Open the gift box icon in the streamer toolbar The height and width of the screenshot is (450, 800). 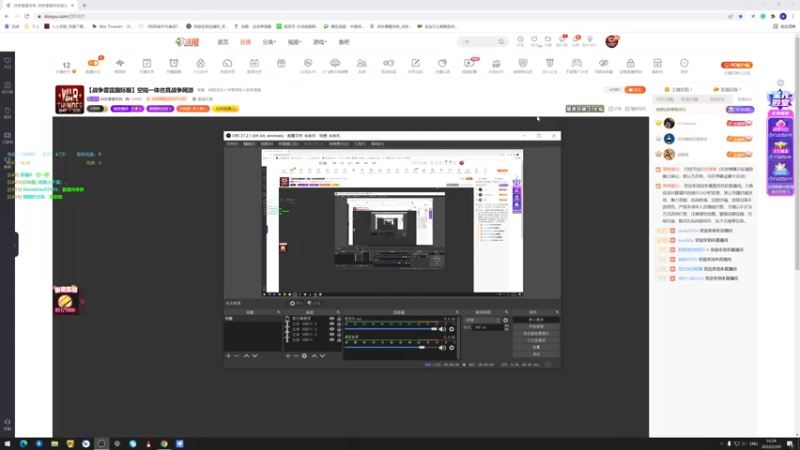[281, 63]
